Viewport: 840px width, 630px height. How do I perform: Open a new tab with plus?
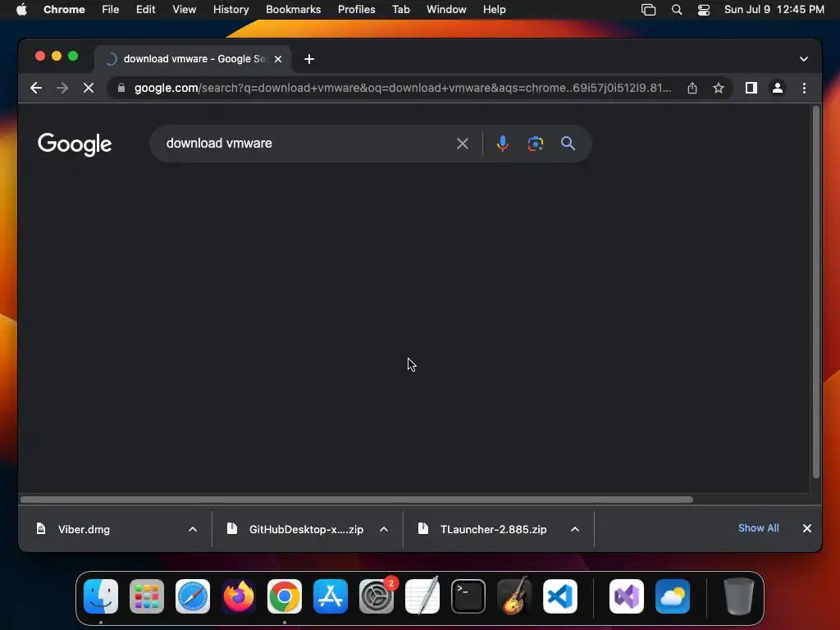click(x=309, y=59)
